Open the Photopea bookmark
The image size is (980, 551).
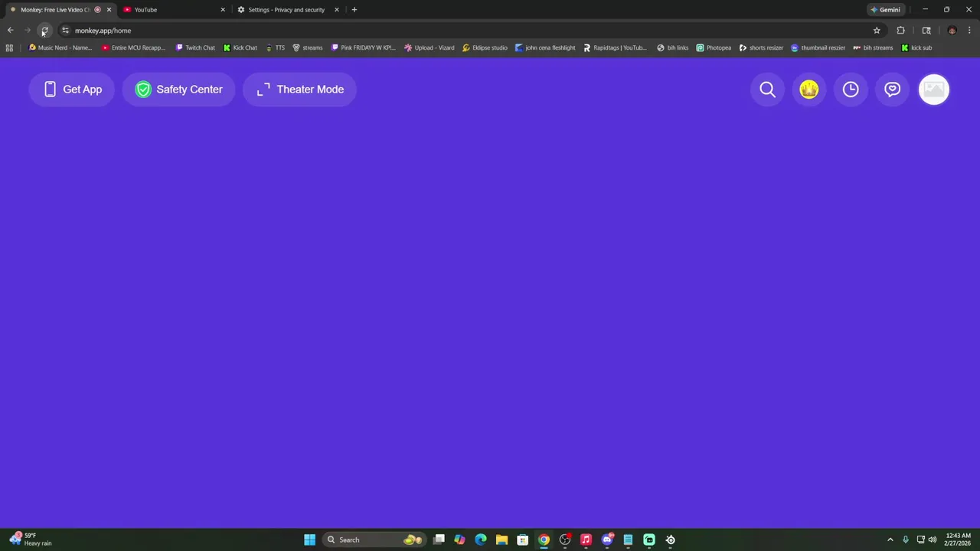tap(714, 48)
